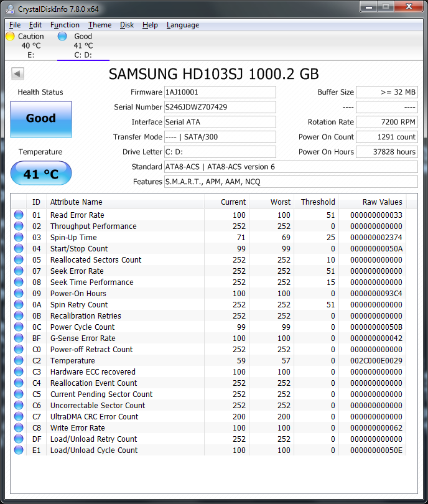The height and width of the screenshot is (504, 428).
Task: Click status orb for Spin-Up Time
Action: [x=19, y=237]
